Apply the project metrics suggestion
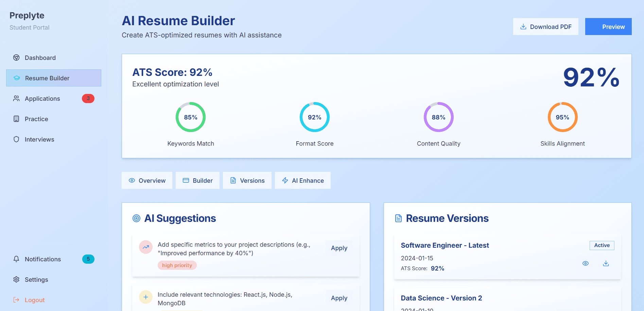Screen dimensions: 644x311 pos(339,248)
